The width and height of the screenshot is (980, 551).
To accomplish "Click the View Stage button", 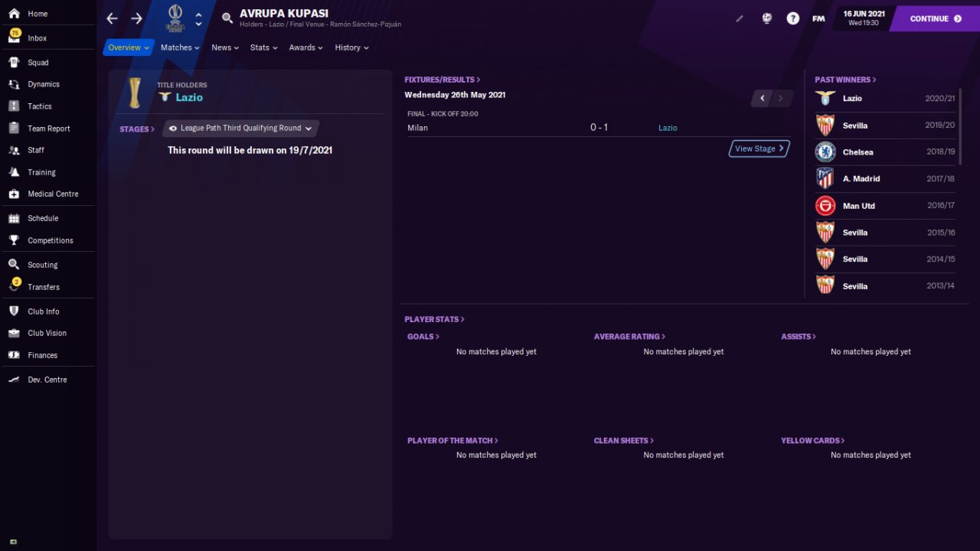I will pyautogui.click(x=759, y=148).
